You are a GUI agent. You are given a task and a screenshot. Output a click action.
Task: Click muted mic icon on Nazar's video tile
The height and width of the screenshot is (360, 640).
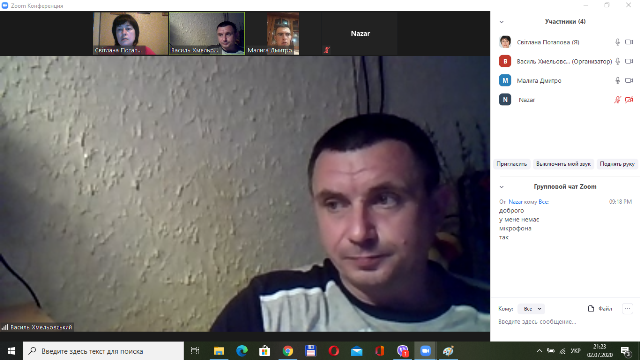[327, 50]
